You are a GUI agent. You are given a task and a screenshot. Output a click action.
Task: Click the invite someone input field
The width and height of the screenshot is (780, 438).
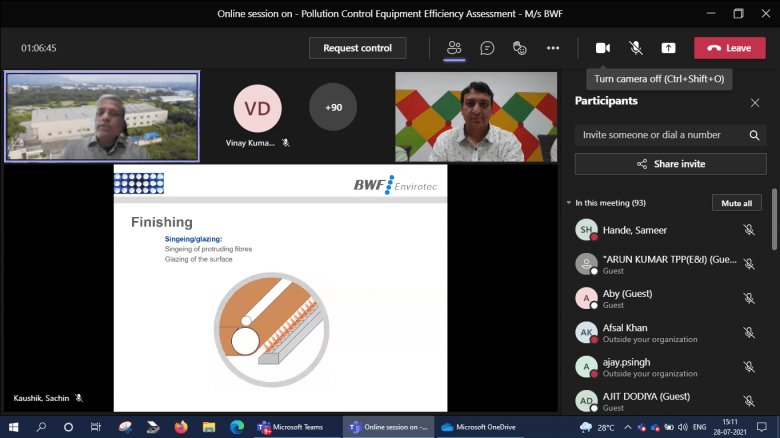pos(660,135)
